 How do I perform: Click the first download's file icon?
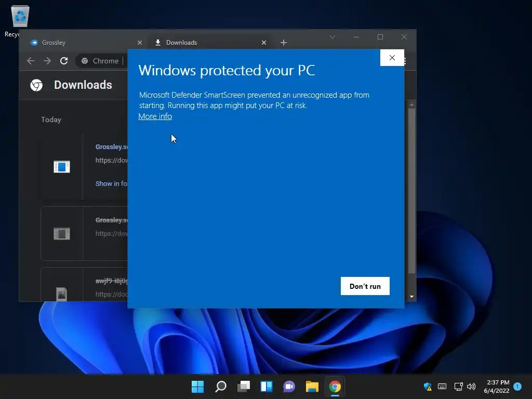[x=62, y=167]
